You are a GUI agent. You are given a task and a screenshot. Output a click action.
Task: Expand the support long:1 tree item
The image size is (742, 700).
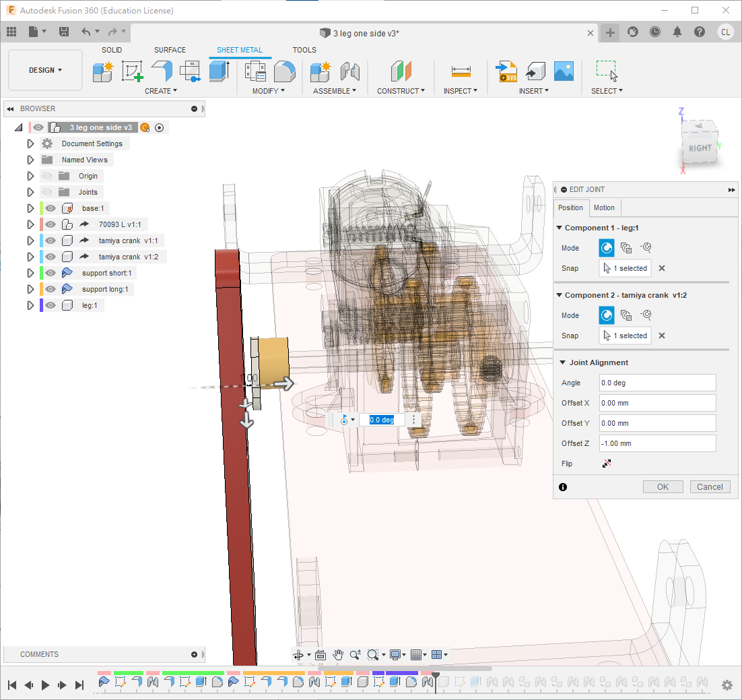click(30, 289)
